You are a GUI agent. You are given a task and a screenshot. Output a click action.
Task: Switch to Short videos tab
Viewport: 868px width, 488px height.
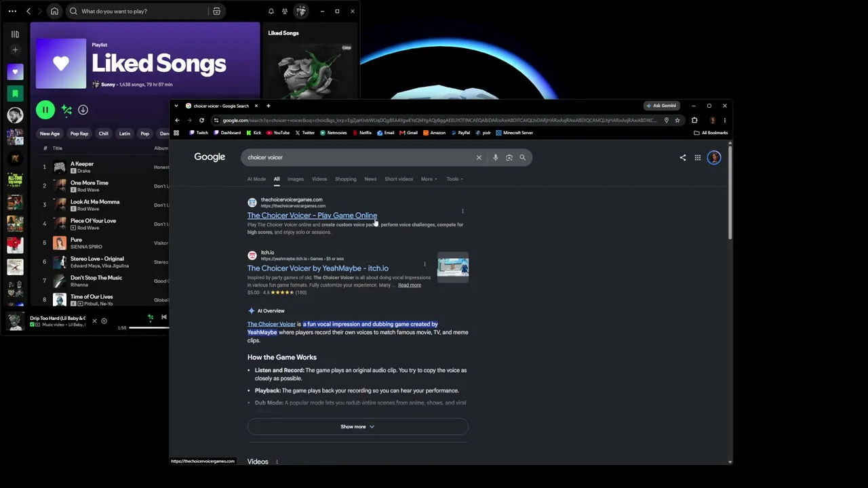point(399,179)
